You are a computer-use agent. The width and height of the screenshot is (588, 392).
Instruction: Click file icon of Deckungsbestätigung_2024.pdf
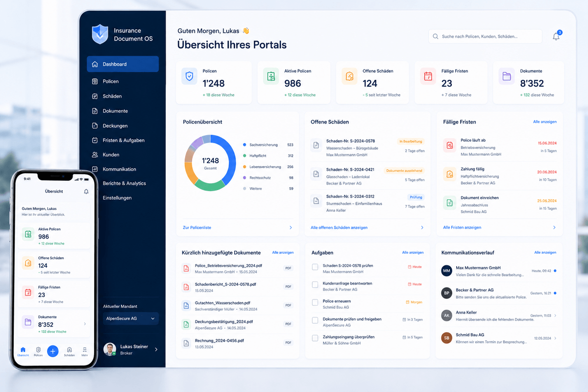(186, 324)
